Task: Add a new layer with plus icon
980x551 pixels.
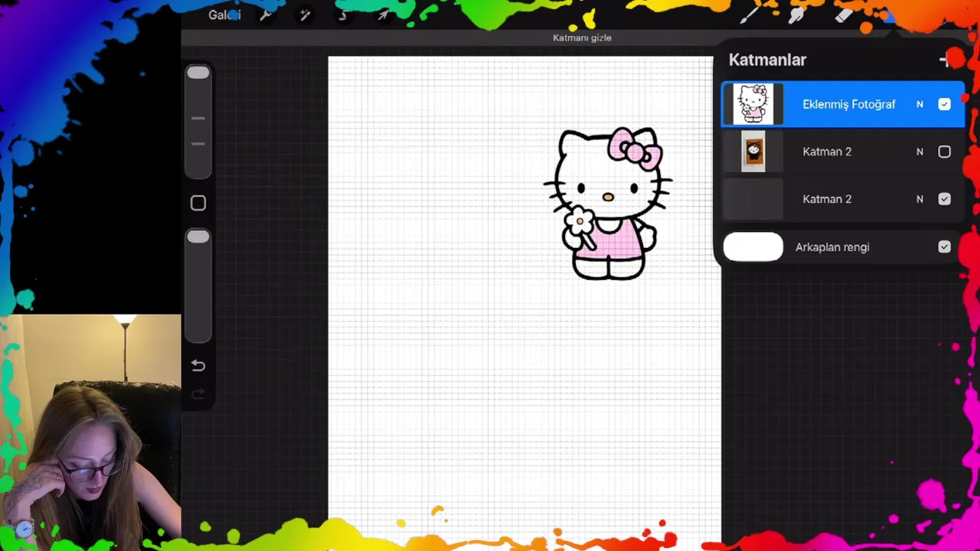Action: 946,60
